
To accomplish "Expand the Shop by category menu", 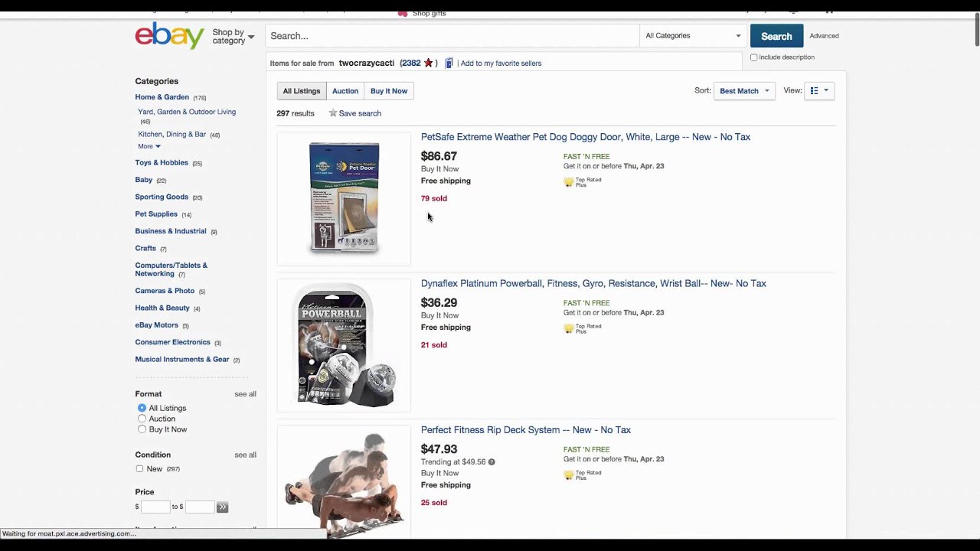I will coord(233,37).
